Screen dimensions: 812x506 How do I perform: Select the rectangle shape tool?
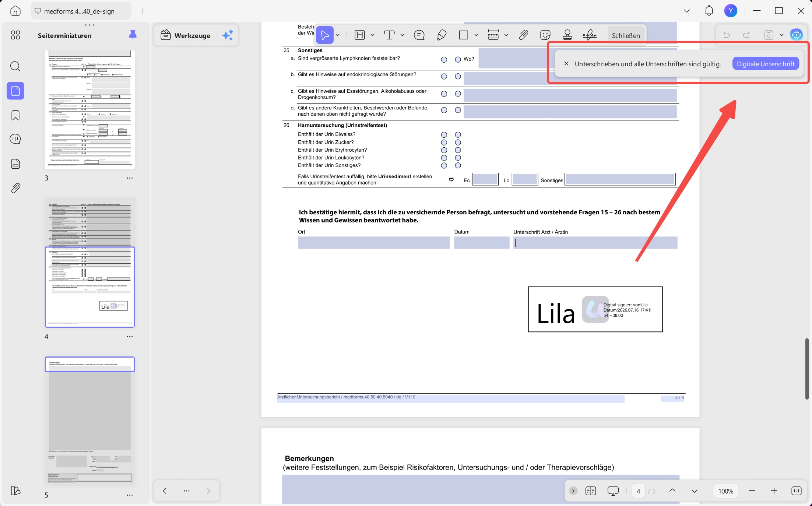click(x=464, y=35)
